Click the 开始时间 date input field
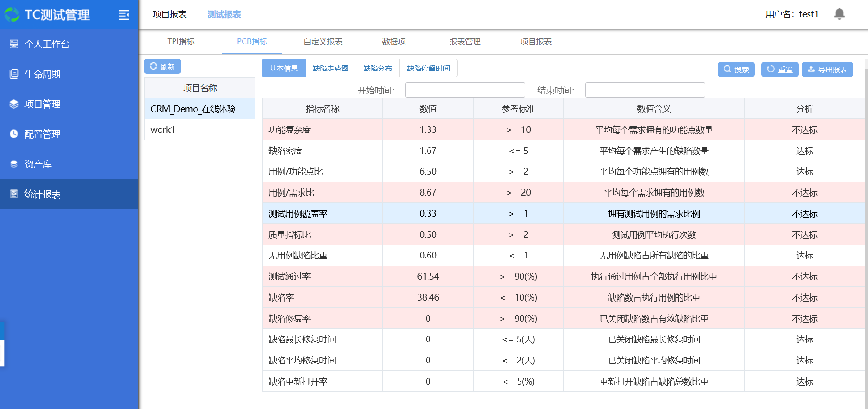Viewport: 868px width, 409px height. (465, 90)
